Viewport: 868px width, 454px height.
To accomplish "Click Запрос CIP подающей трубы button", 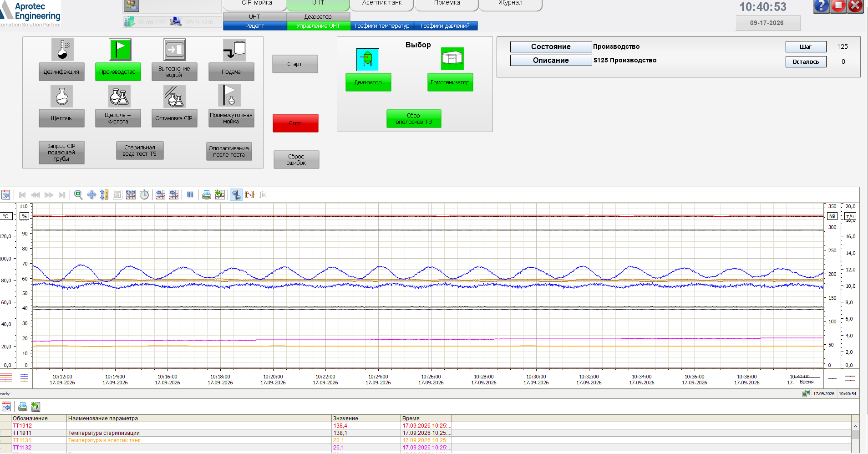I will click(x=61, y=152).
